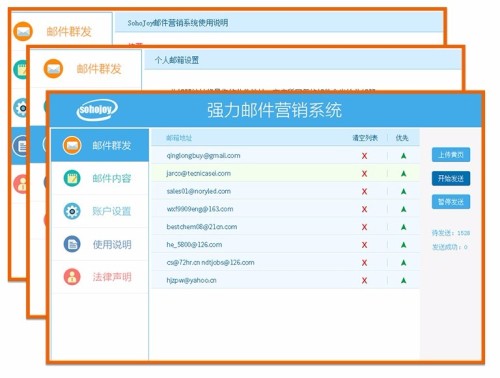
Task: Delete jarco@tecnicasei.com row with red X
Action: [x=364, y=174]
